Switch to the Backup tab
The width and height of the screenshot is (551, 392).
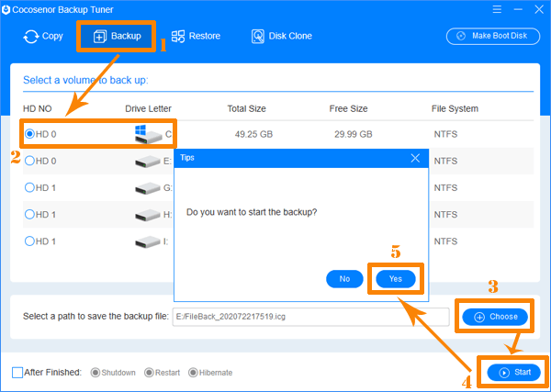(x=117, y=36)
